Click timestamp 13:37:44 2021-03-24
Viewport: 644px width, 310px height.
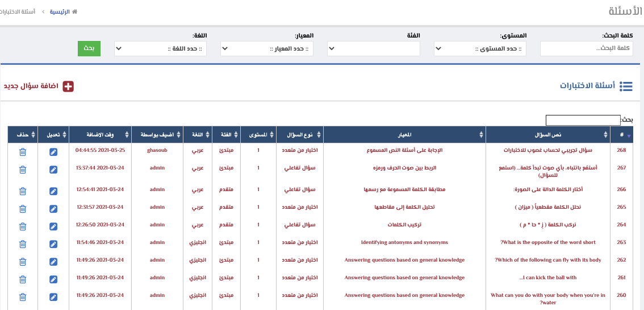click(100, 168)
